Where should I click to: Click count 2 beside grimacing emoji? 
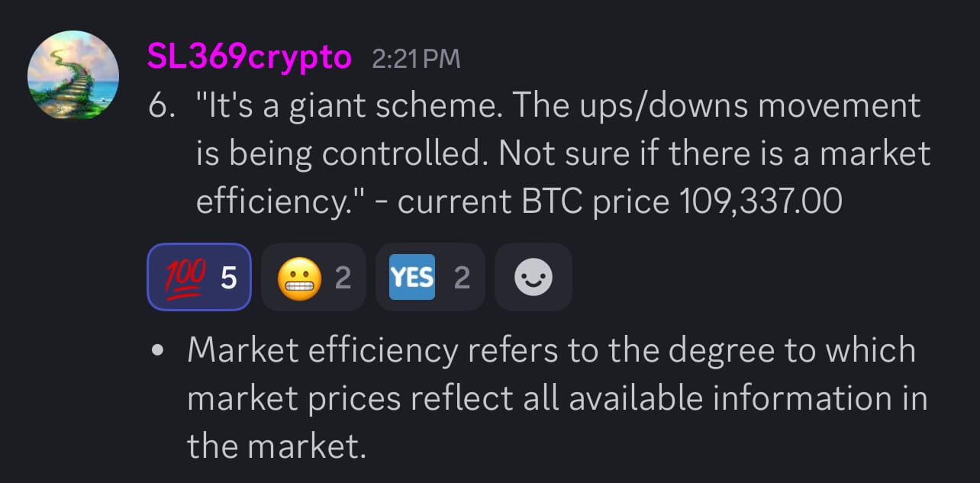[x=343, y=278]
